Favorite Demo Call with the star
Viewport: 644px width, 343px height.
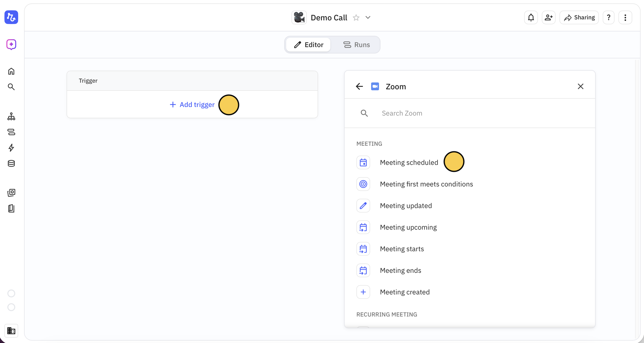click(356, 18)
